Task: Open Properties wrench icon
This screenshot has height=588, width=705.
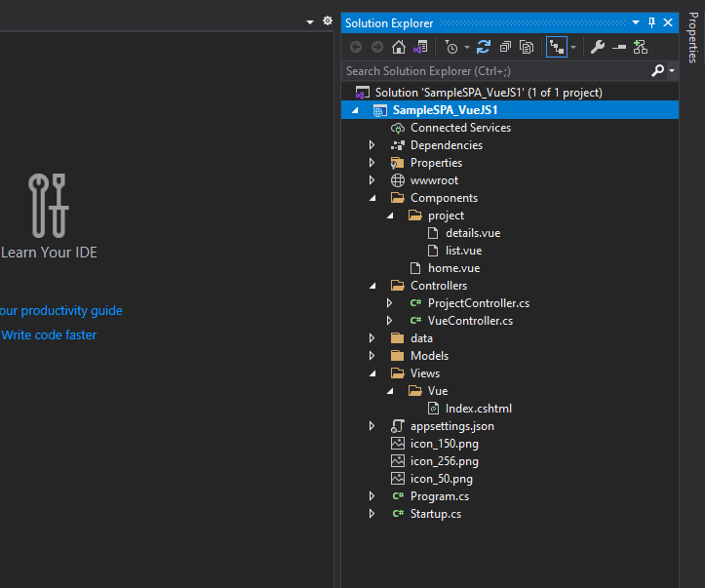Action: (x=597, y=47)
